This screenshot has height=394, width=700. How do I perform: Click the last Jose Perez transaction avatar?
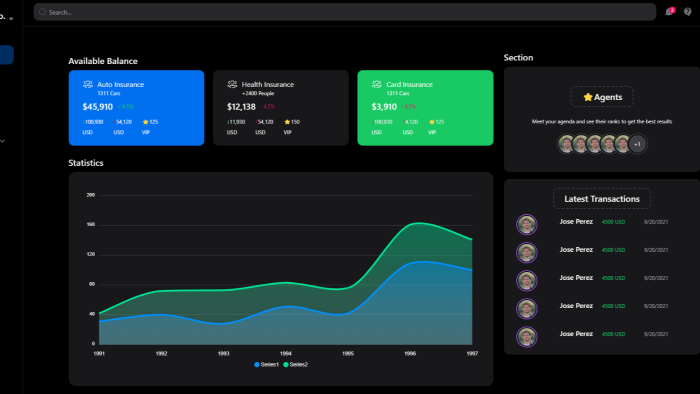[x=527, y=337]
